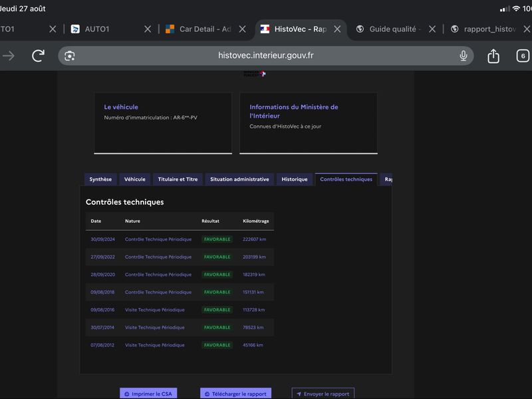The image size is (532, 399).
Task: Click the date 07/08/2012
Action: [102, 345]
